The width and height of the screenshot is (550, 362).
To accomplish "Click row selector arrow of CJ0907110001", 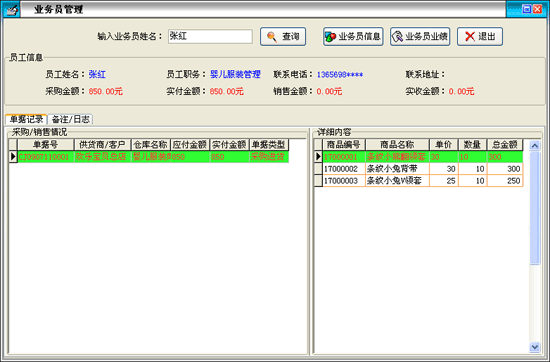I will [13, 156].
